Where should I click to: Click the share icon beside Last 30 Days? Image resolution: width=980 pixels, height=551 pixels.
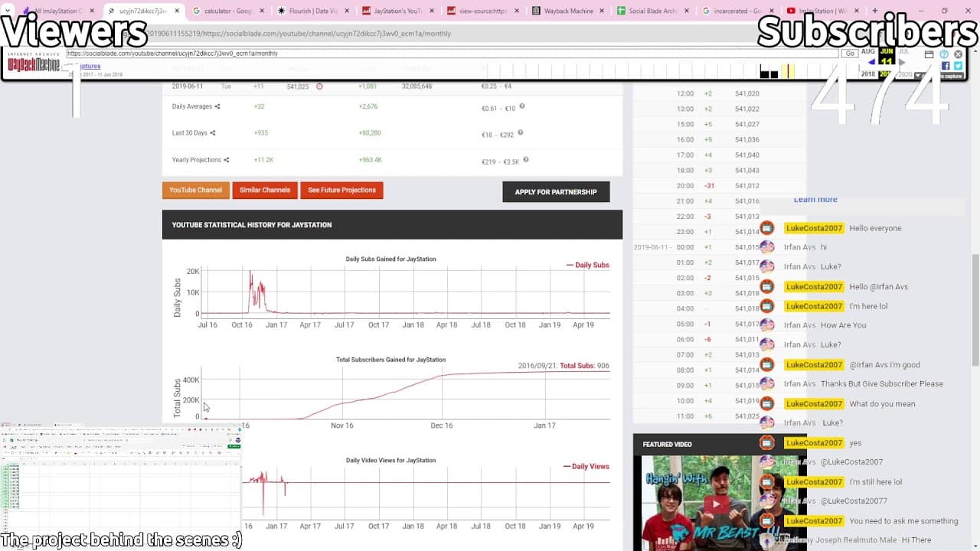tap(212, 133)
